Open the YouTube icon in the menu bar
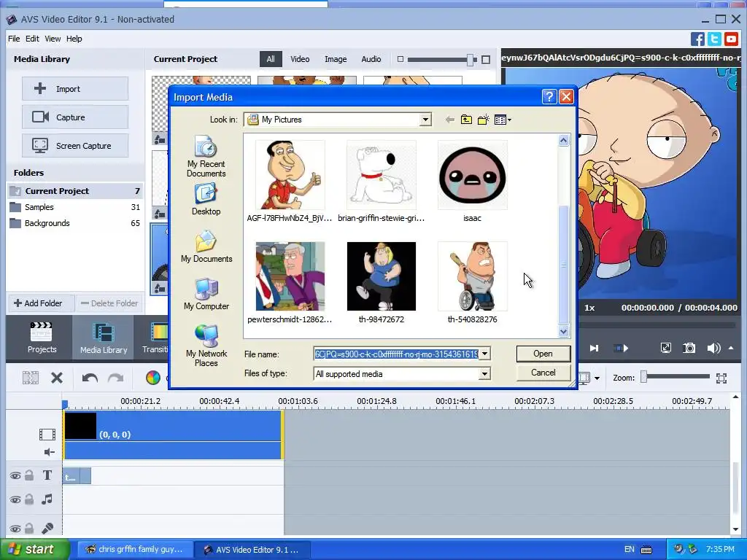The image size is (747, 560). 731,39
